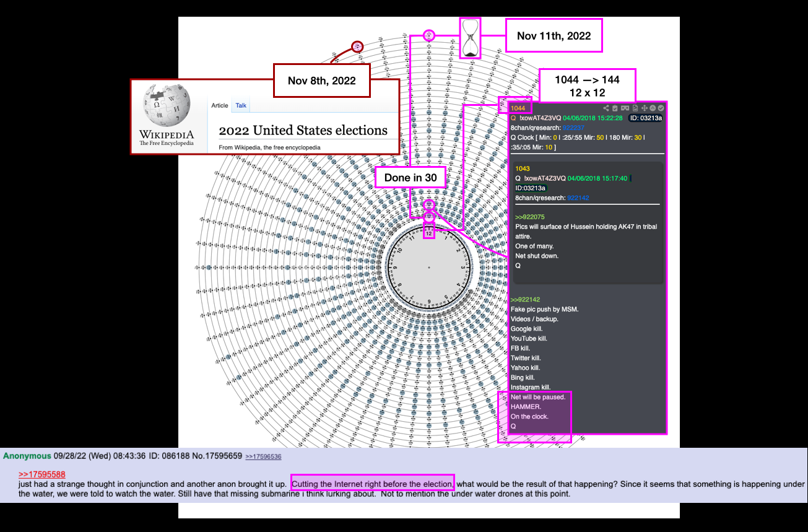Follow the red >>17595588 quote link
This screenshot has height=532, width=808.
coord(42,474)
